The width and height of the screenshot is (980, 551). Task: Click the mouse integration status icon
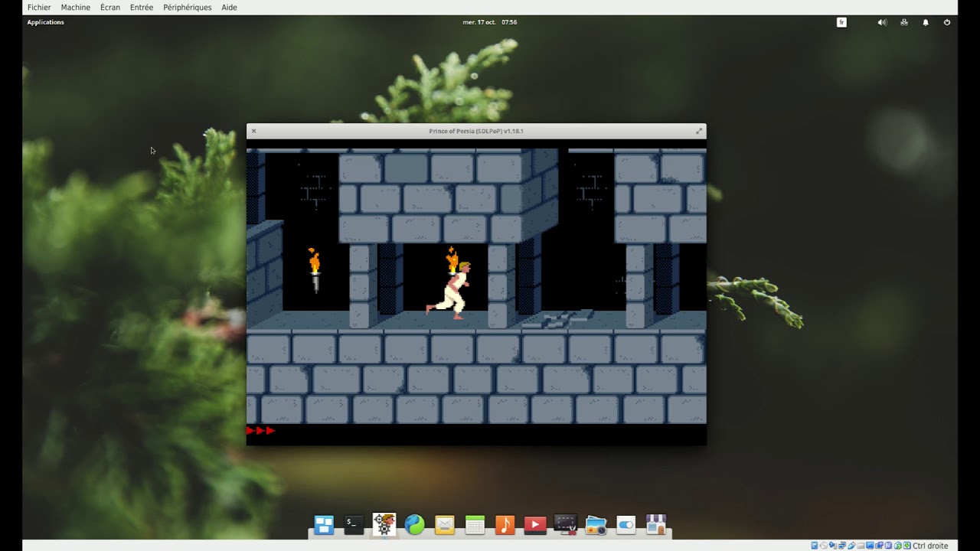click(x=898, y=546)
